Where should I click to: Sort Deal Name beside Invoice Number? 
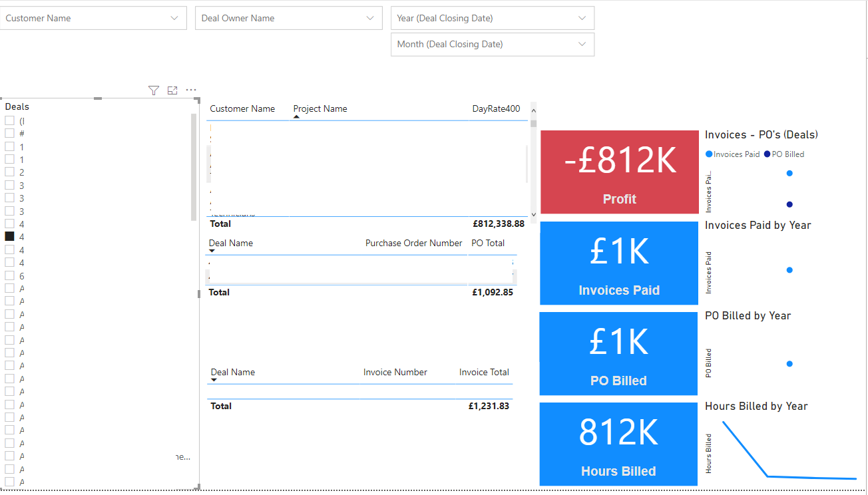click(233, 372)
